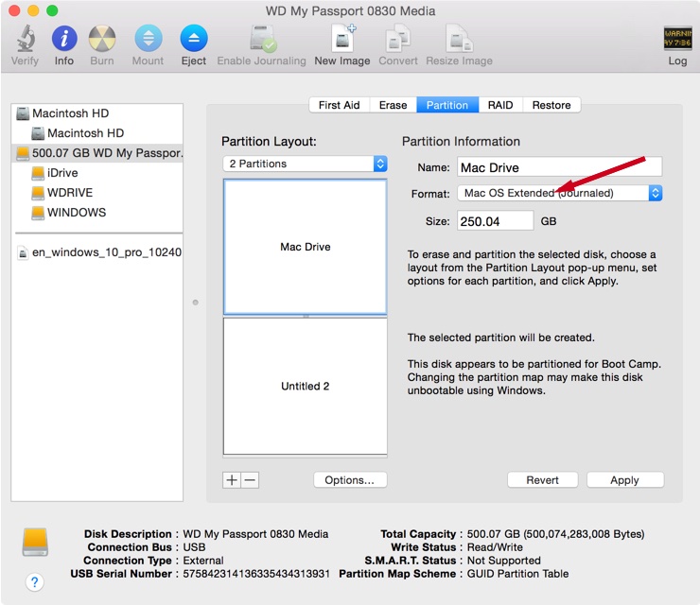Open the Partition Layout pop-up menu

[305, 164]
